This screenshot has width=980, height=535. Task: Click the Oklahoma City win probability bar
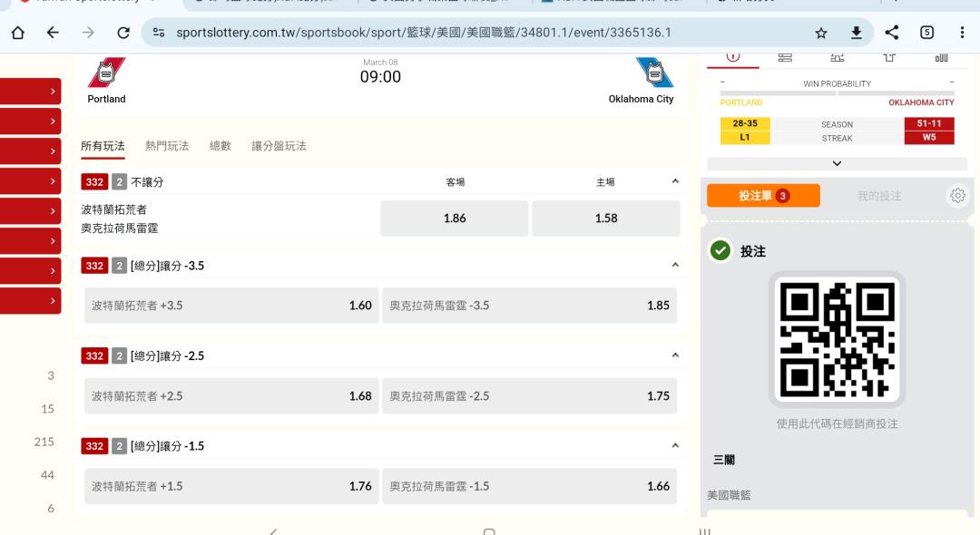[x=897, y=93]
